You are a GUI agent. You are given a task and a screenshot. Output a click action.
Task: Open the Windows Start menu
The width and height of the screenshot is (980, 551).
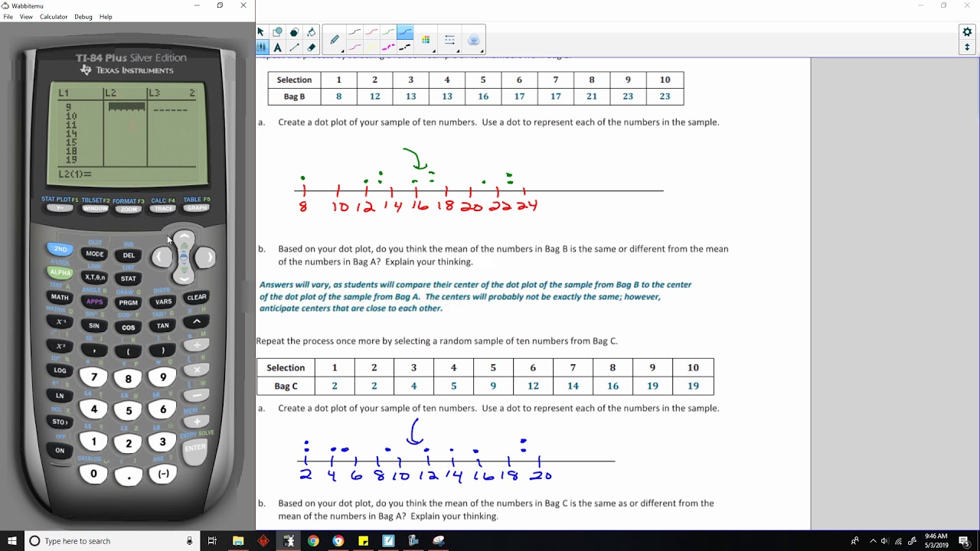pyautogui.click(x=12, y=541)
